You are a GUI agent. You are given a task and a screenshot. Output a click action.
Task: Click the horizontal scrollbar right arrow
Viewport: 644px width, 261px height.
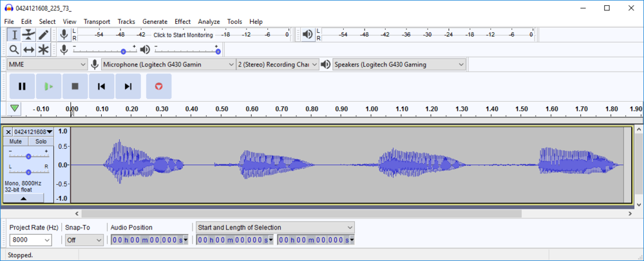[x=630, y=214]
